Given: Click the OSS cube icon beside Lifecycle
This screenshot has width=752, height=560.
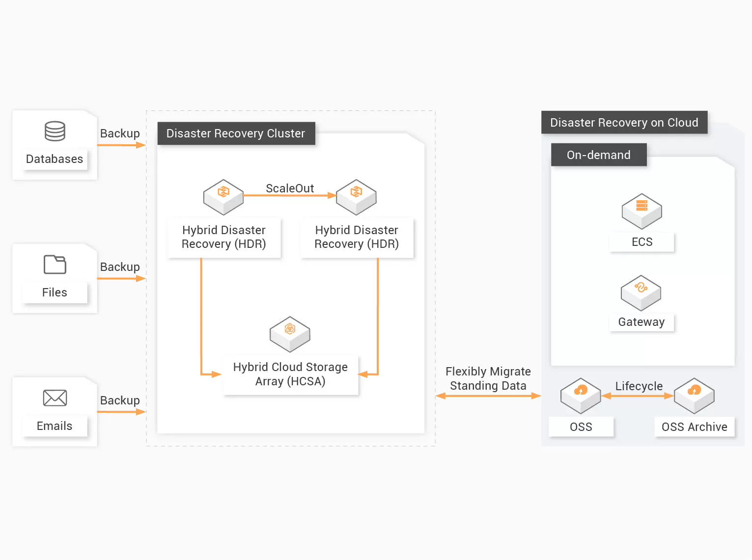Looking at the screenshot, I should click(x=581, y=395).
